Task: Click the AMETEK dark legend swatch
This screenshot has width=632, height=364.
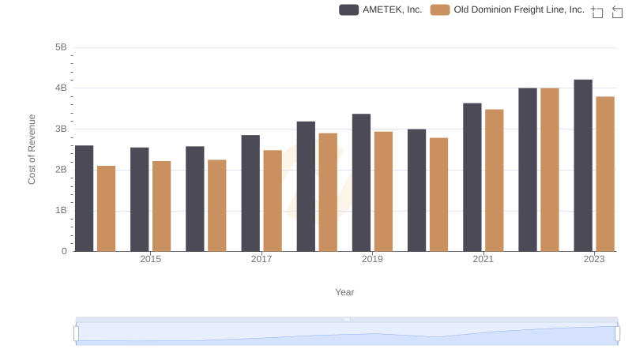Action: coord(348,9)
